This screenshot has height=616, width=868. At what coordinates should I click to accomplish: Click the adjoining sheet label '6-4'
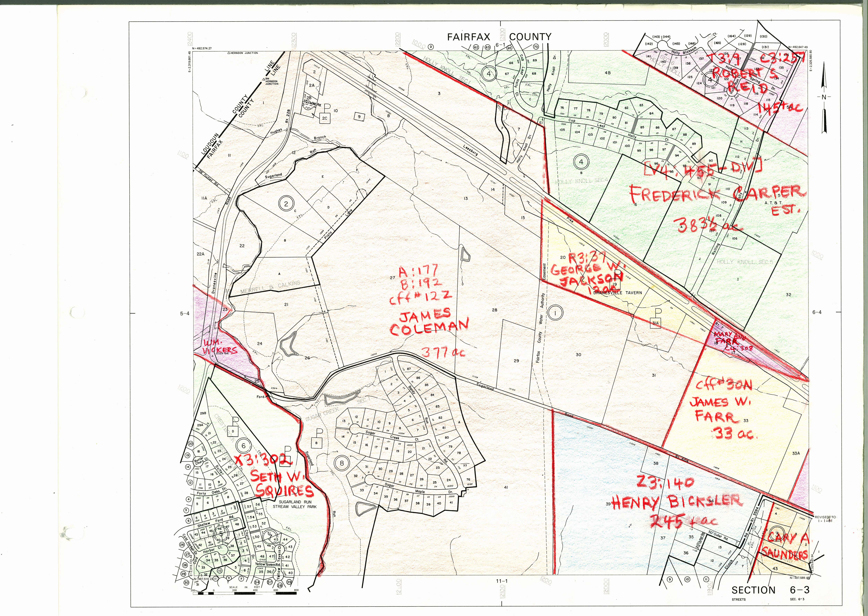pos(817,312)
